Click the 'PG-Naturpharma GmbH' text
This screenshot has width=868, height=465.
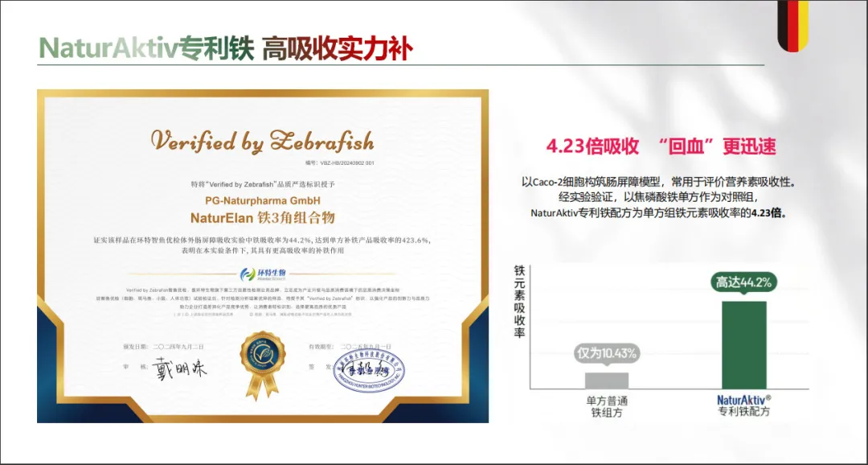tap(263, 200)
